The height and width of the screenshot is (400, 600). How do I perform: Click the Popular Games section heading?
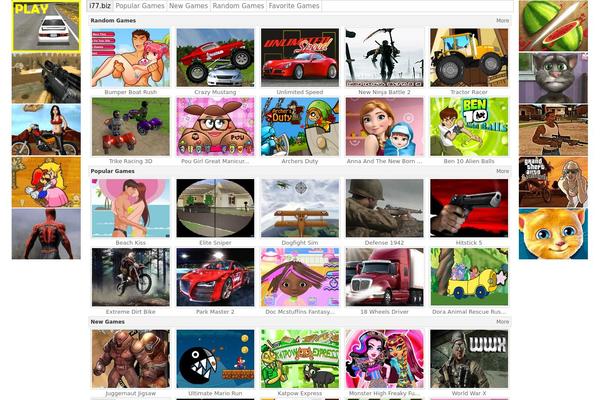(112, 171)
